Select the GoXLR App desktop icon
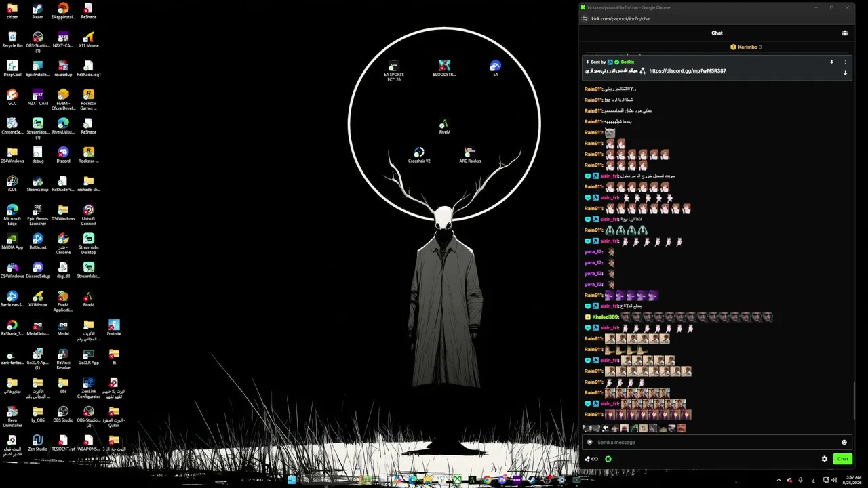868x488 pixels. click(88, 357)
